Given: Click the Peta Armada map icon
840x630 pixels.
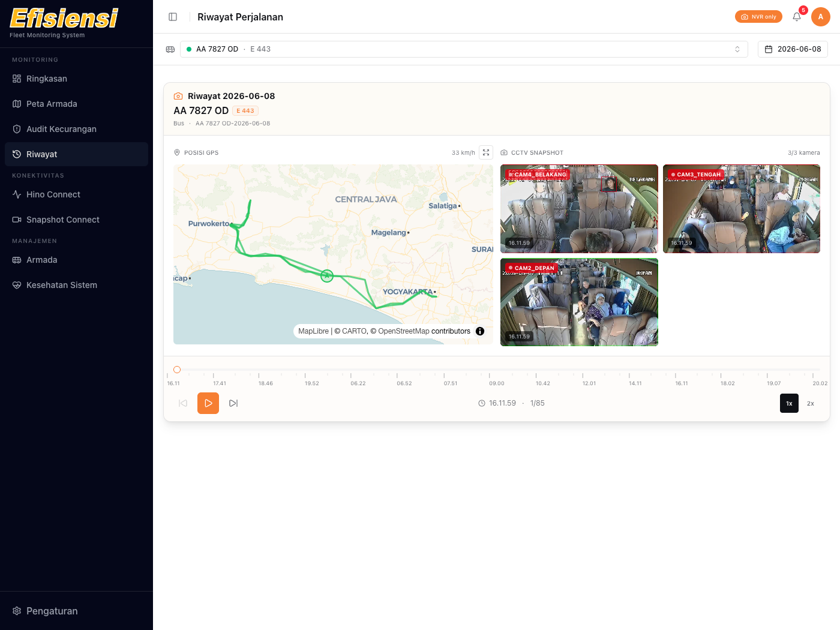Looking at the screenshot, I should [x=17, y=104].
